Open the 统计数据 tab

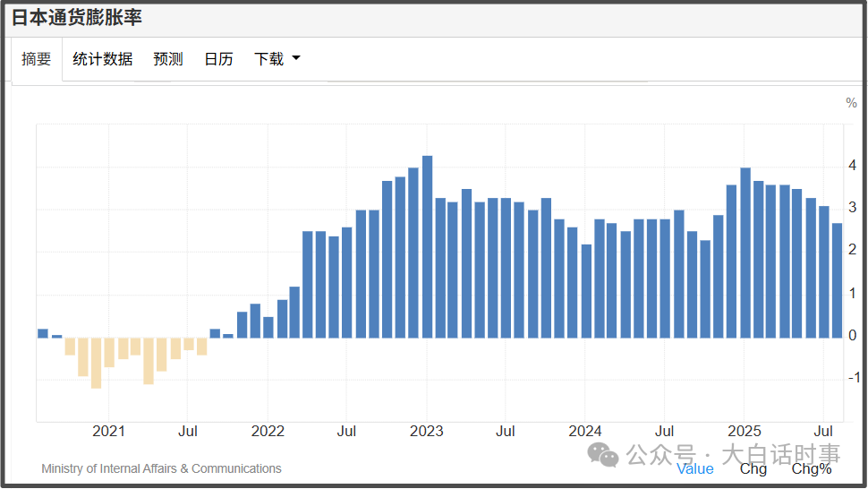103,59
